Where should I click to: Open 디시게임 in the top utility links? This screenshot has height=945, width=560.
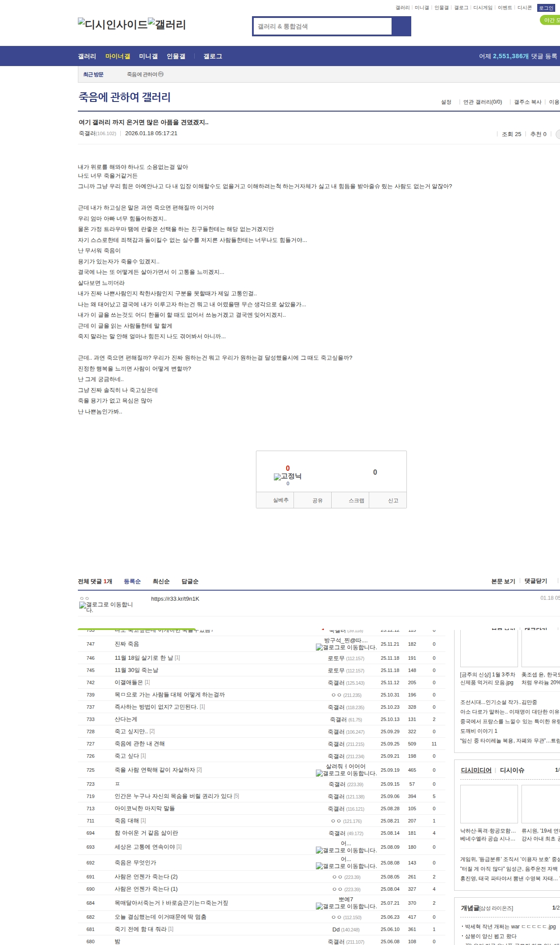click(x=483, y=8)
